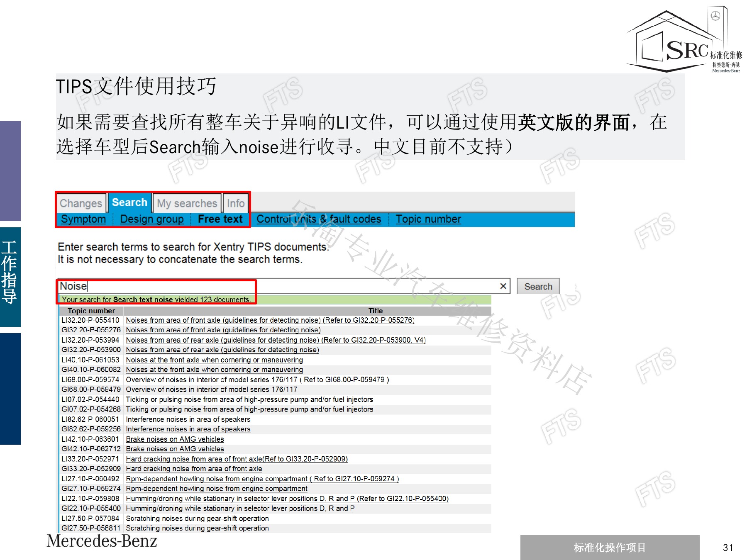Select the Free text search mode
747x560 pixels.
pos(220,219)
